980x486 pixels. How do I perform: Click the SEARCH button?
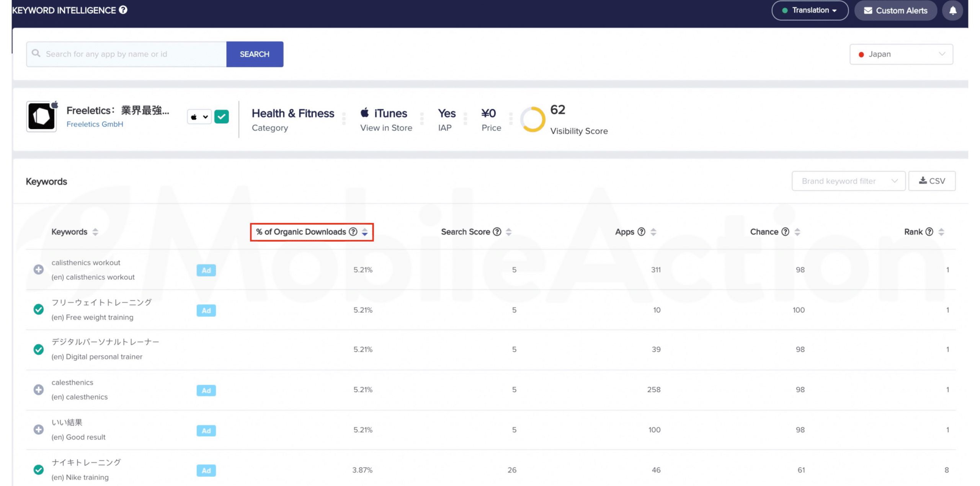[255, 54]
